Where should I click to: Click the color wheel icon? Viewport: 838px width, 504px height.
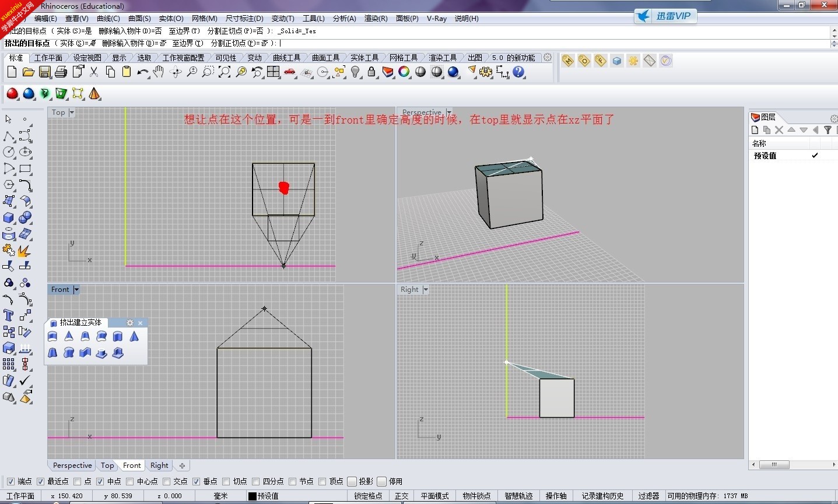404,72
